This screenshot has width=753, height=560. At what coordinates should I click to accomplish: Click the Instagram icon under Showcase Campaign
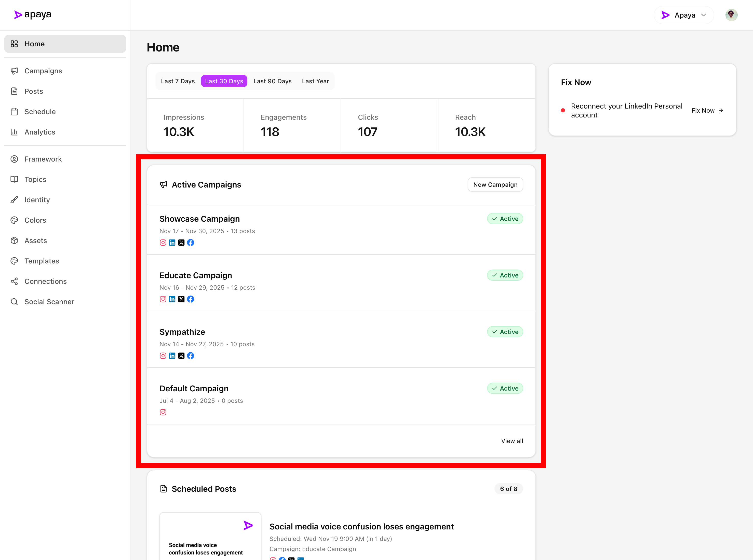tap(163, 242)
